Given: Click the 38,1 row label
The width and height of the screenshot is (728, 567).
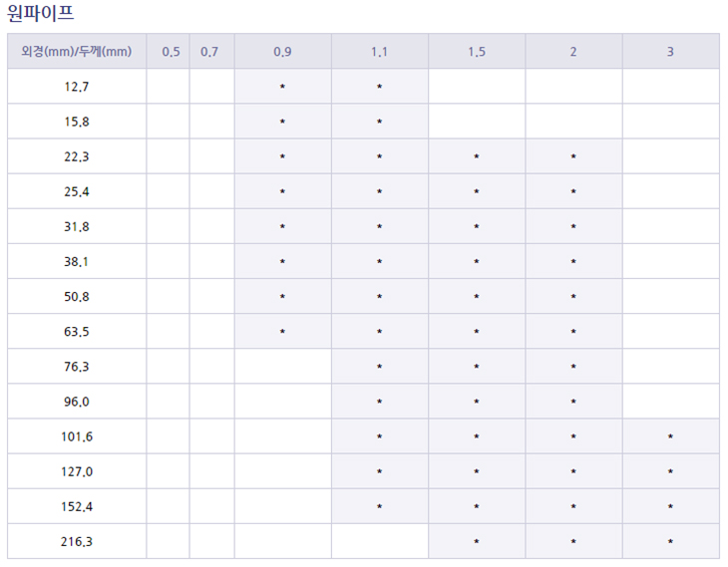Looking at the screenshot, I should point(76,261).
